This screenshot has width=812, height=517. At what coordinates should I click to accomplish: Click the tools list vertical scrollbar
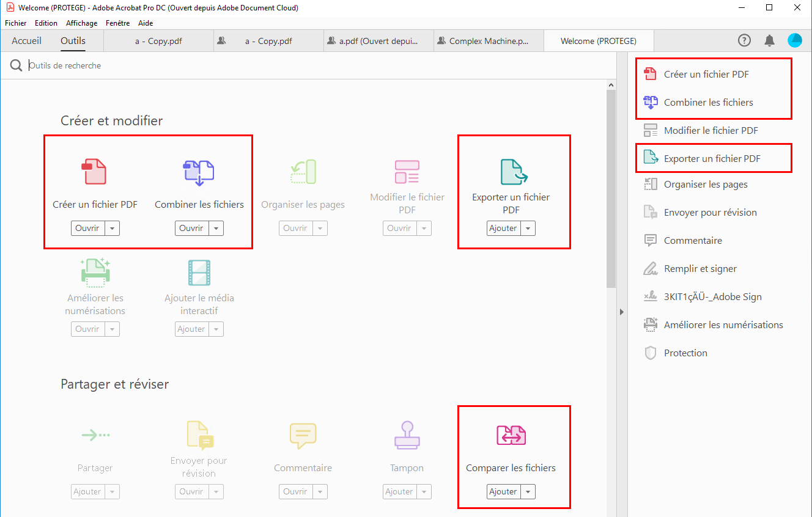(611, 189)
